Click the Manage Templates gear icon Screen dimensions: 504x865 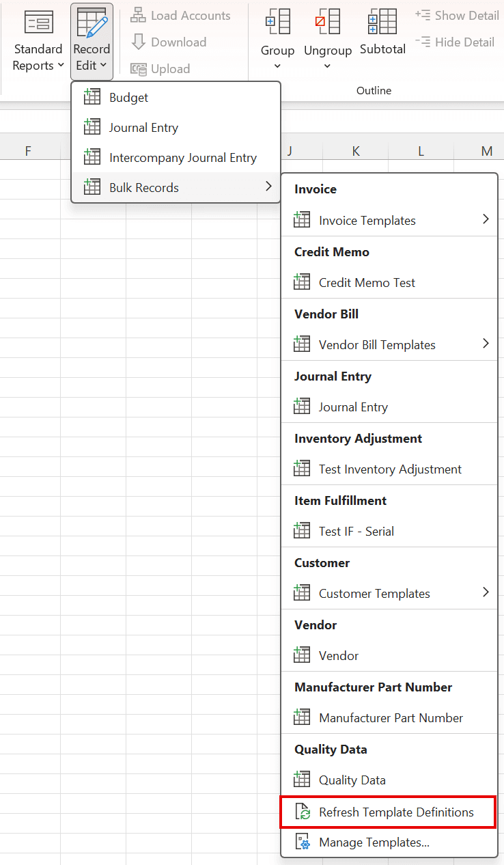pos(302,842)
